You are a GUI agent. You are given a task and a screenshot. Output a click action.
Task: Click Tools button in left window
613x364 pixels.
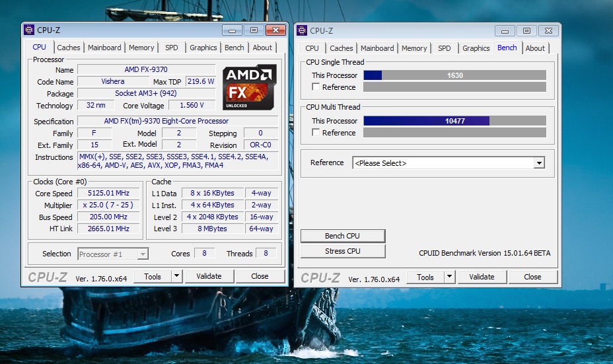153,276
